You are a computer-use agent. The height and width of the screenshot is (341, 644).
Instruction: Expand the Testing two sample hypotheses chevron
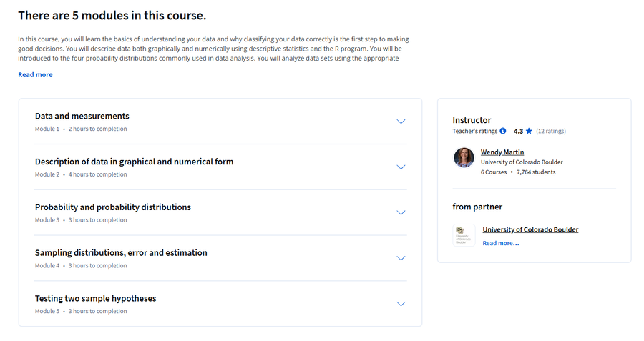click(x=401, y=304)
